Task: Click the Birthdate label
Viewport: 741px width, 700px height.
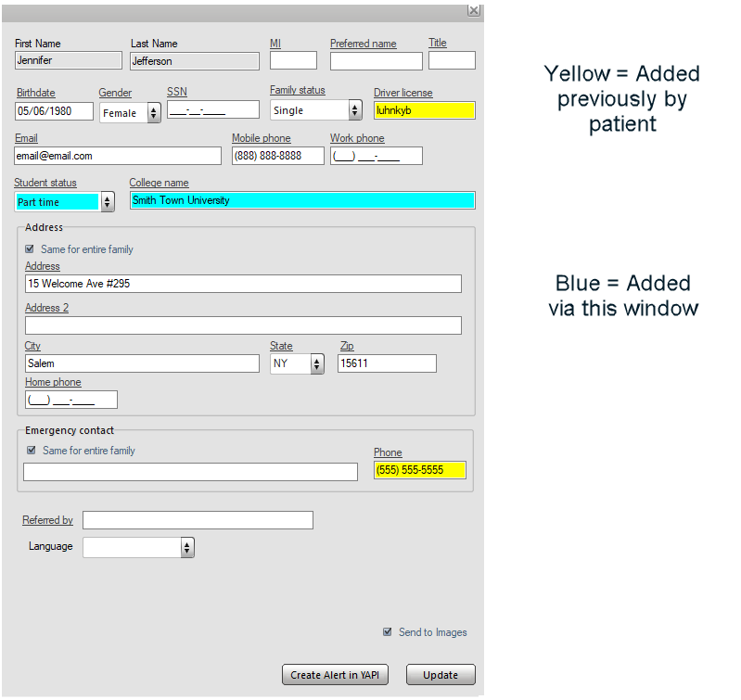Action: pyautogui.click(x=36, y=93)
